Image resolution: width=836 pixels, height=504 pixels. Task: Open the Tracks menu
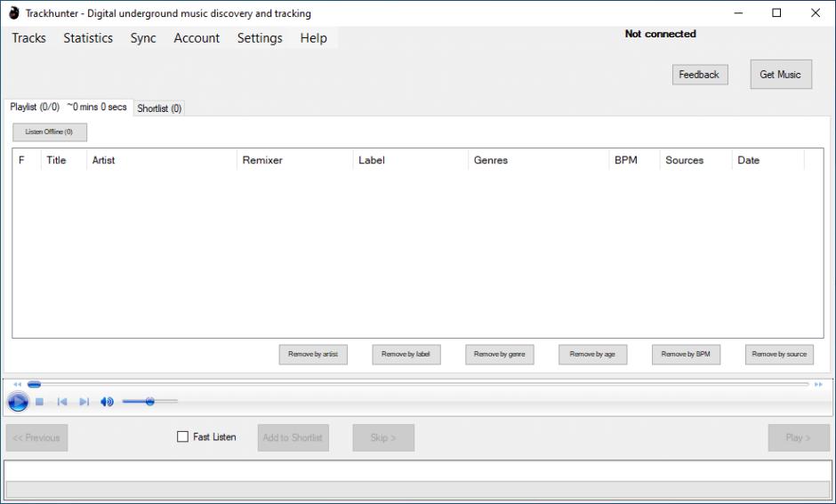click(x=28, y=38)
